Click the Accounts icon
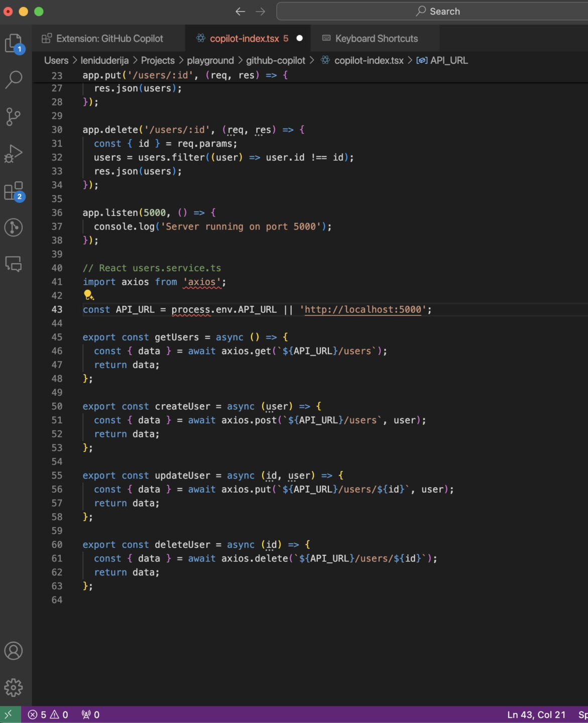588x723 pixels. (14, 651)
